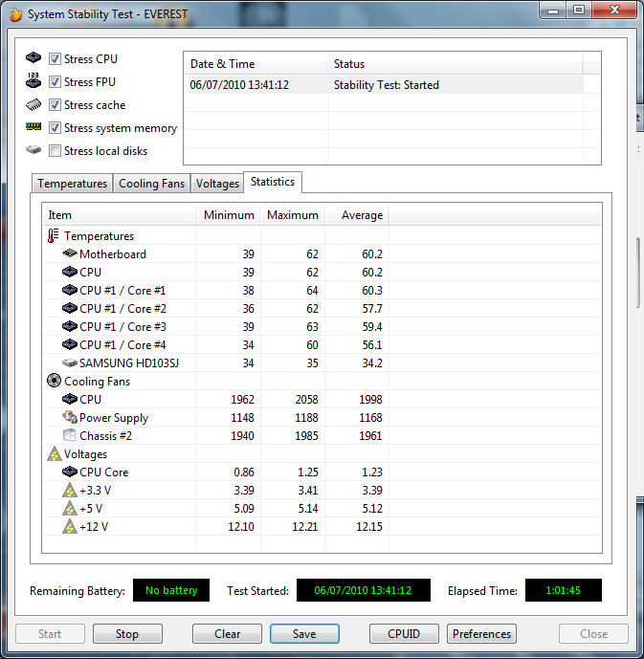Click the Power Supply fan icon
Image resolution: width=644 pixels, height=659 pixels.
pos(69,418)
